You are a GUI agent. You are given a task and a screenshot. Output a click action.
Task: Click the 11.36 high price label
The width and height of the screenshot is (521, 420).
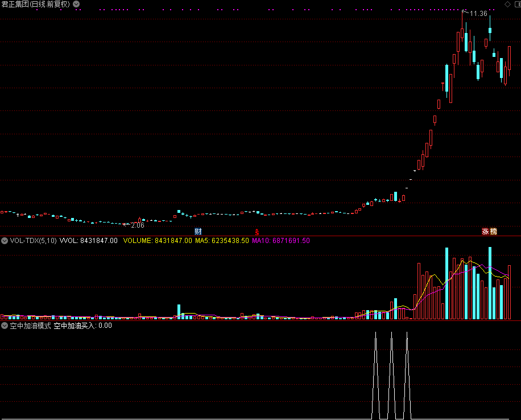tap(478, 14)
